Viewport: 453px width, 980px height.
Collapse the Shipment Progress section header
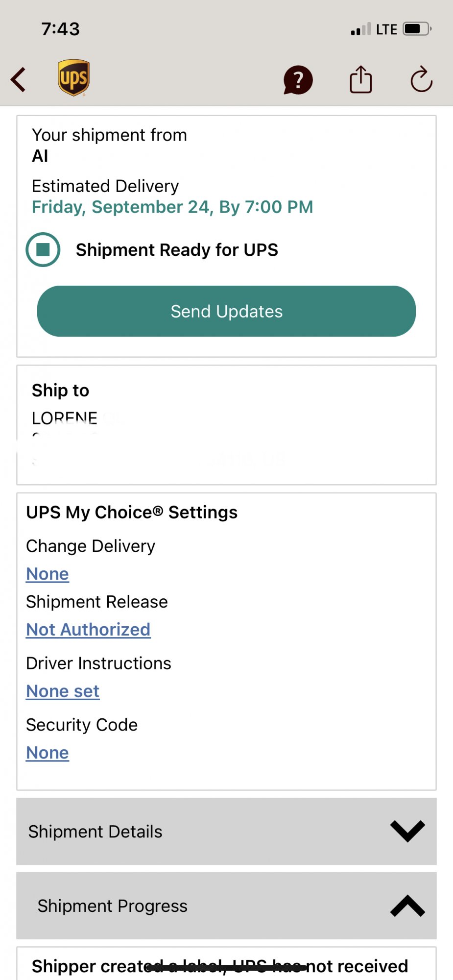pos(196,906)
